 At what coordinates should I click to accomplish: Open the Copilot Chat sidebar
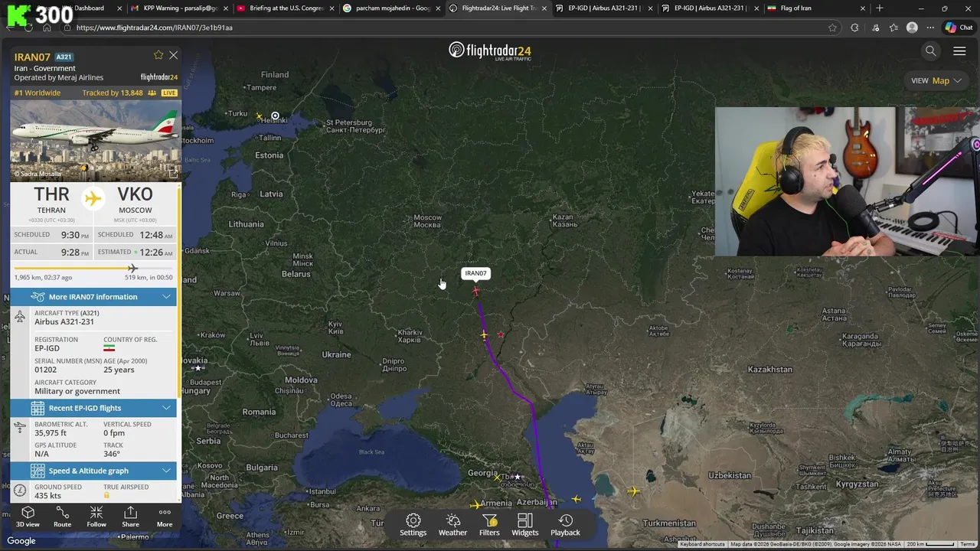pyautogui.click(x=959, y=28)
